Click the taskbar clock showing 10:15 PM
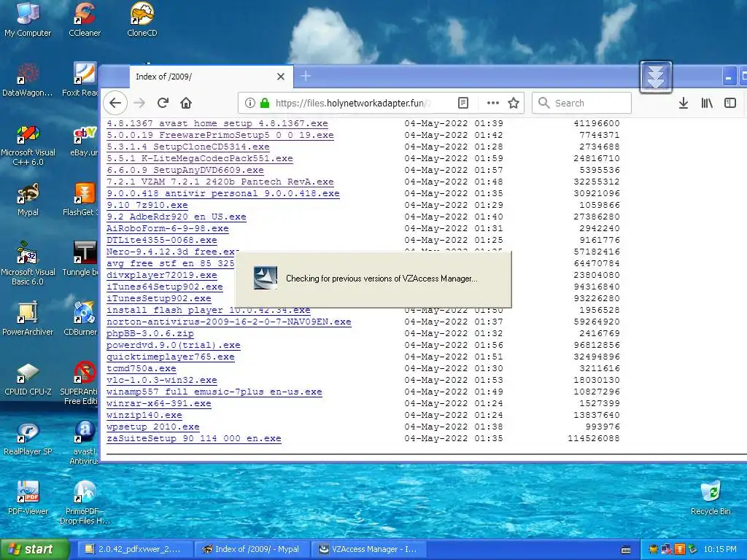The height and width of the screenshot is (560, 747). (x=720, y=549)
